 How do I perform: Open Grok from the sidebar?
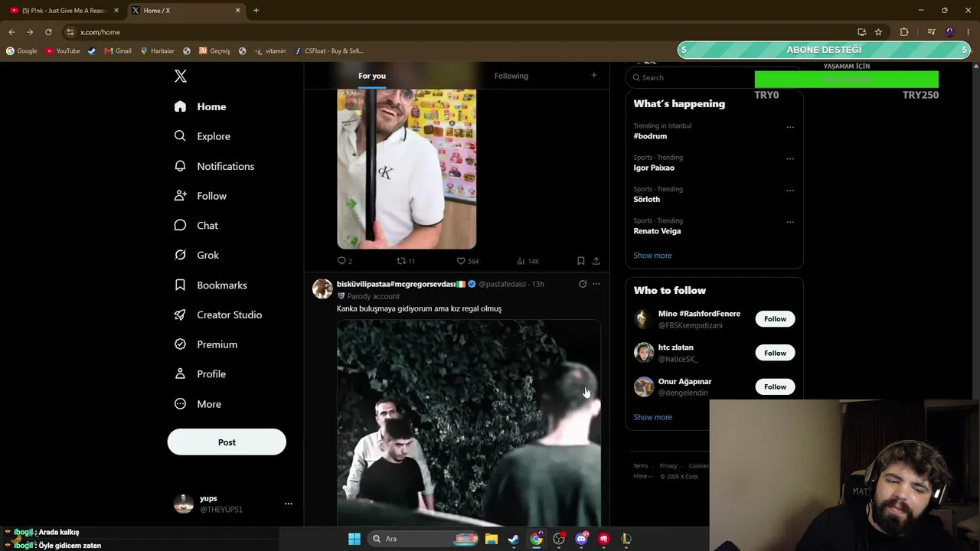click(197, 255)
